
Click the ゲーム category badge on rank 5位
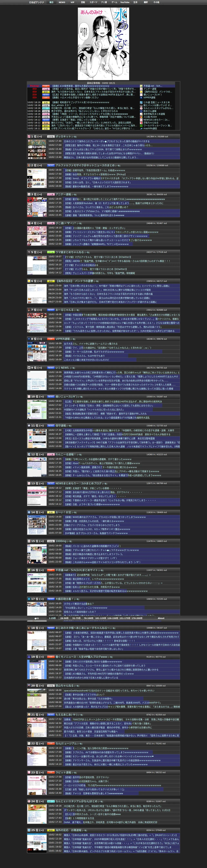tap(51, 252)
